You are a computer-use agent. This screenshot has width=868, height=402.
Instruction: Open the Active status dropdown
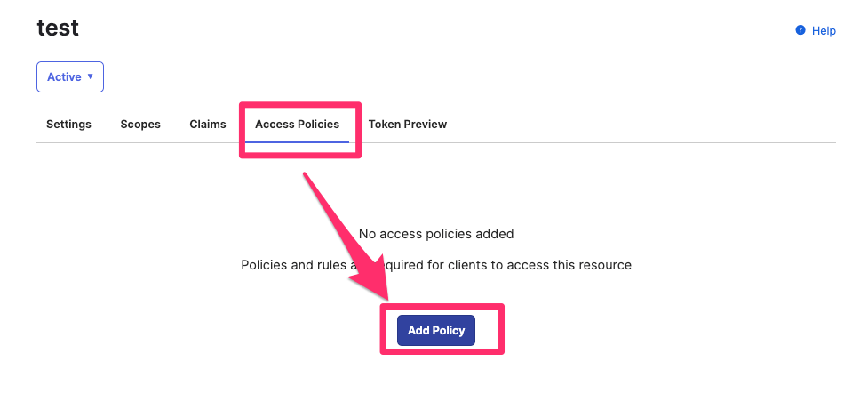pos(70,77)
